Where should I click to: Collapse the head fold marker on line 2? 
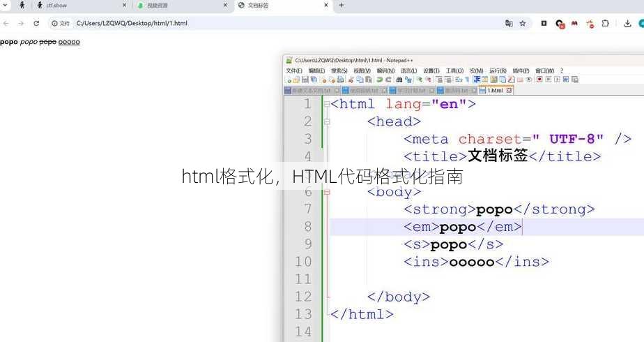tap(327, 121)
